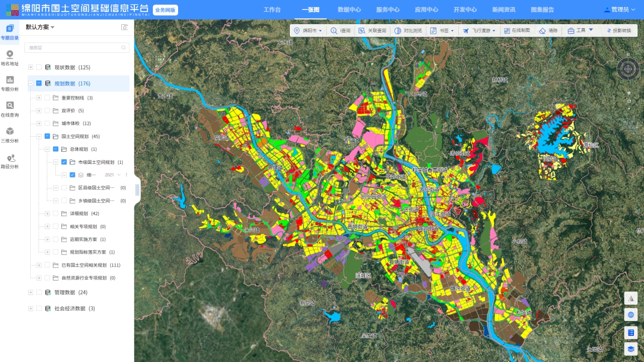Switch to the 数据中心 tab
Image resolution: width=644 pixels, height=362 pixels.
coord(349,10)
